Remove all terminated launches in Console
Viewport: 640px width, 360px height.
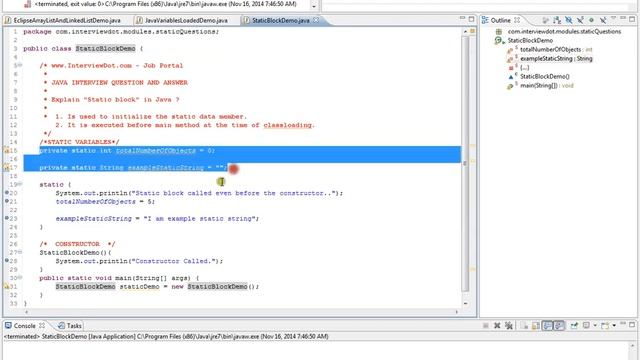[509, 325]
